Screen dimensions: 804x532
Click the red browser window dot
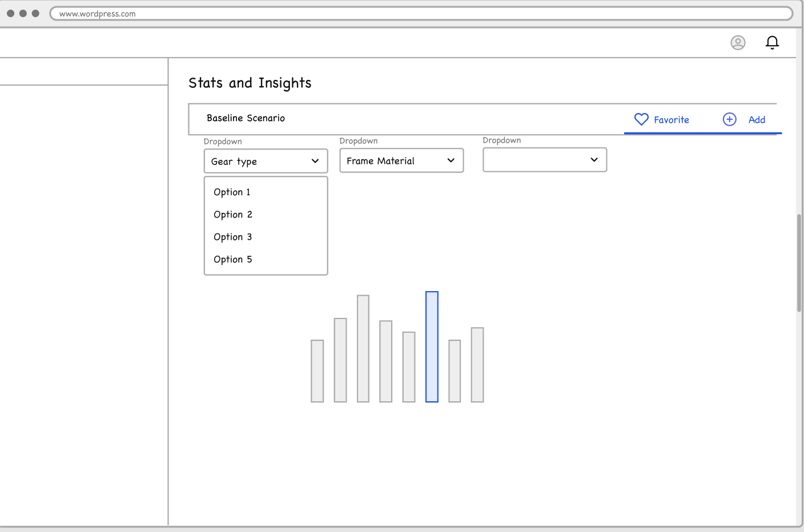click(x=10, y=13)
